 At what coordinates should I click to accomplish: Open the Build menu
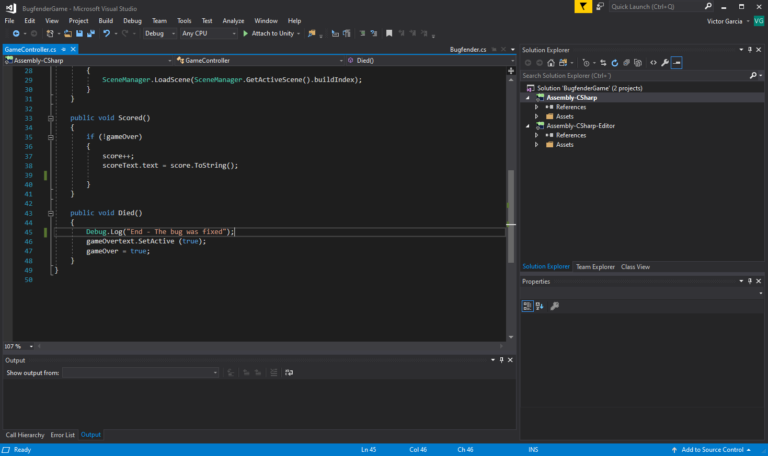tap(106, 21)
